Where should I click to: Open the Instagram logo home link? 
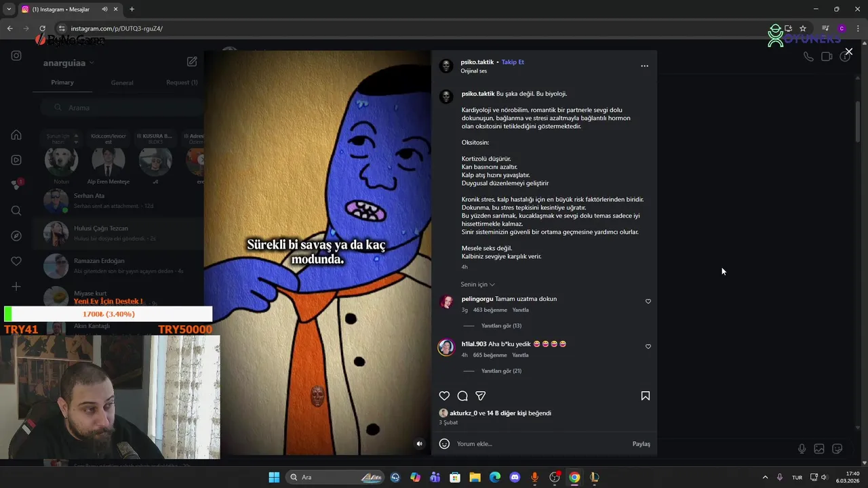16,56
